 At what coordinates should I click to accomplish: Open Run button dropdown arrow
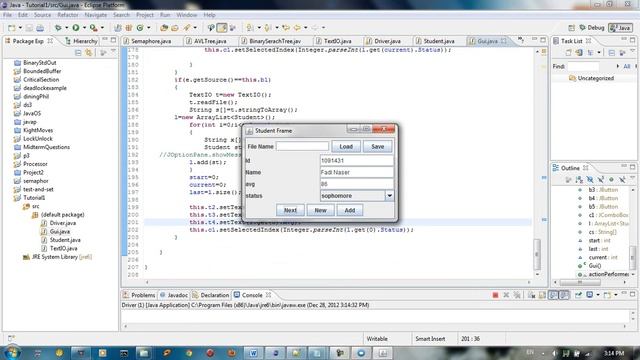pyautogui.click(x=84, y=28)
